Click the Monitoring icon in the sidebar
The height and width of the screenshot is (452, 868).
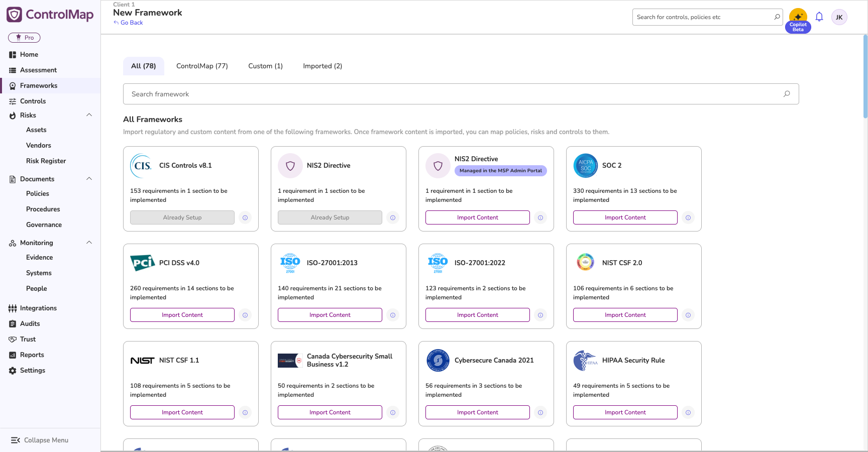pyautogui.click(x=13, y=243)
